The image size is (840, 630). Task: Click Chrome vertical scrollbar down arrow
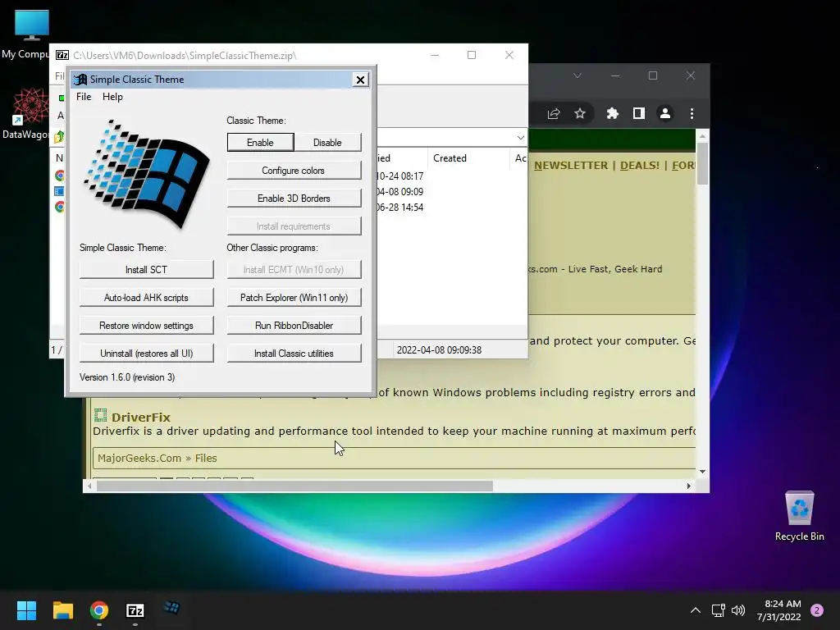coord(702,472)
